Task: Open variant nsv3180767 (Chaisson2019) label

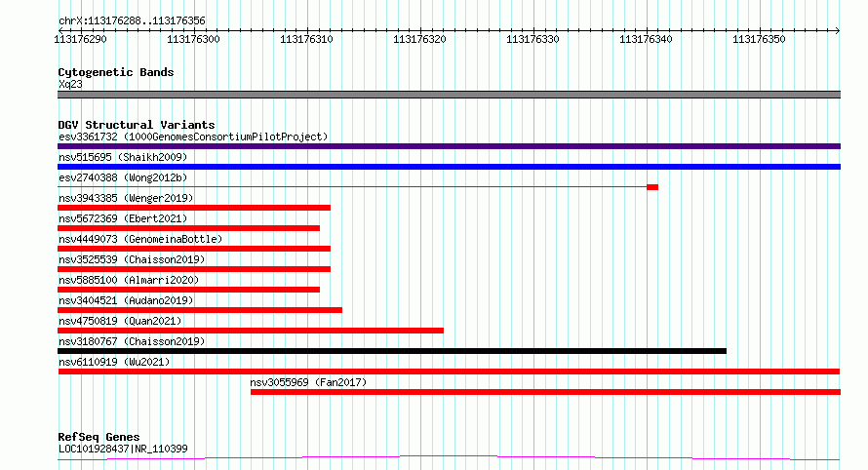Action: pos(132,341)
